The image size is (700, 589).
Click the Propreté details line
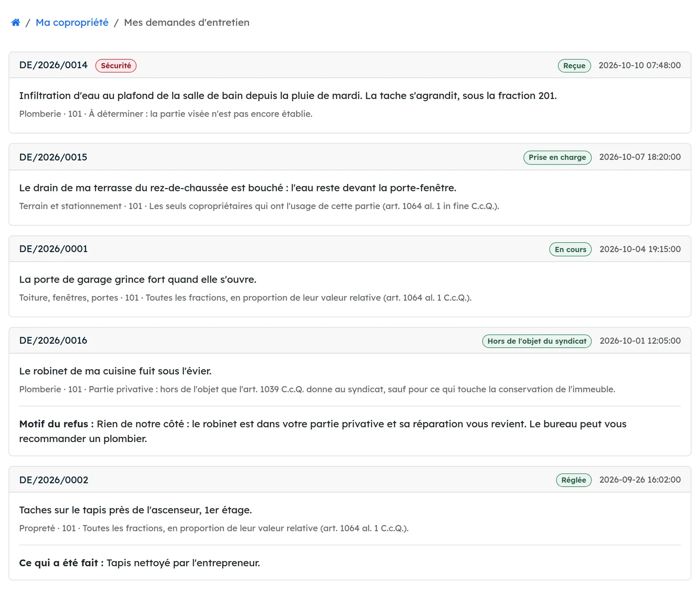[x=214, y=528]
